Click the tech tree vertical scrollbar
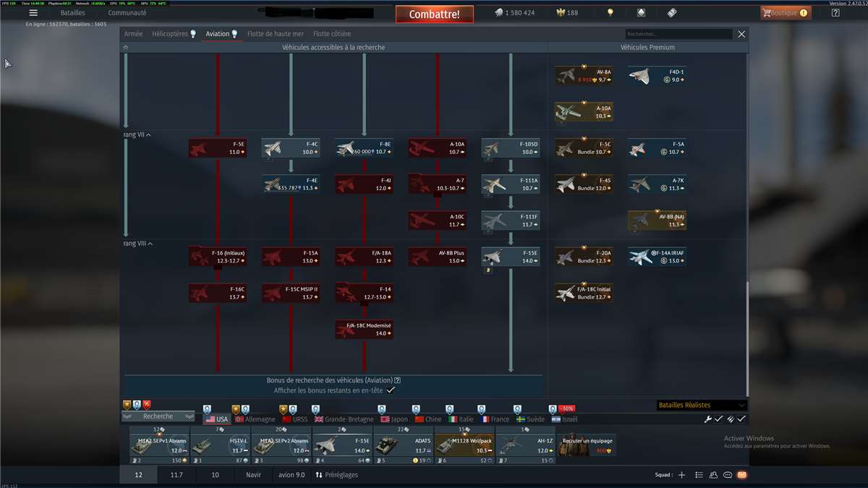This screenshot has height=488, width=868. point(747,325)
